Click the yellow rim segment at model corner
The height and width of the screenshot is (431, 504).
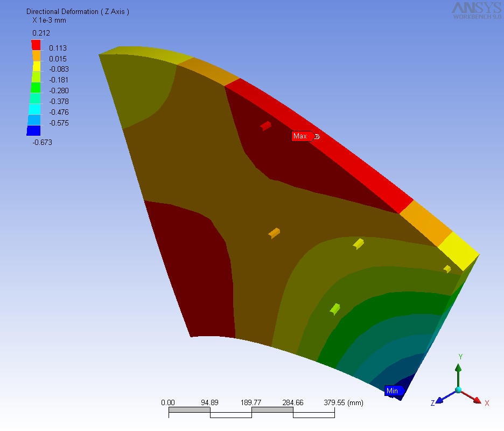pyautogui.click(x=459, y=251)
